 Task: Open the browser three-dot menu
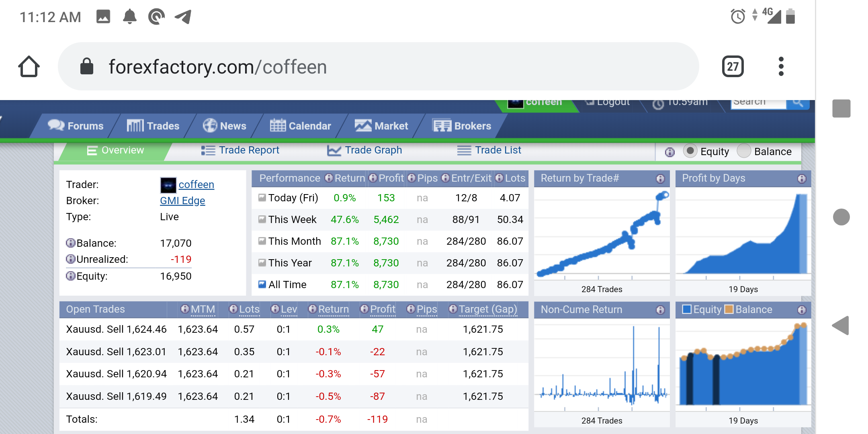[781, 66]
